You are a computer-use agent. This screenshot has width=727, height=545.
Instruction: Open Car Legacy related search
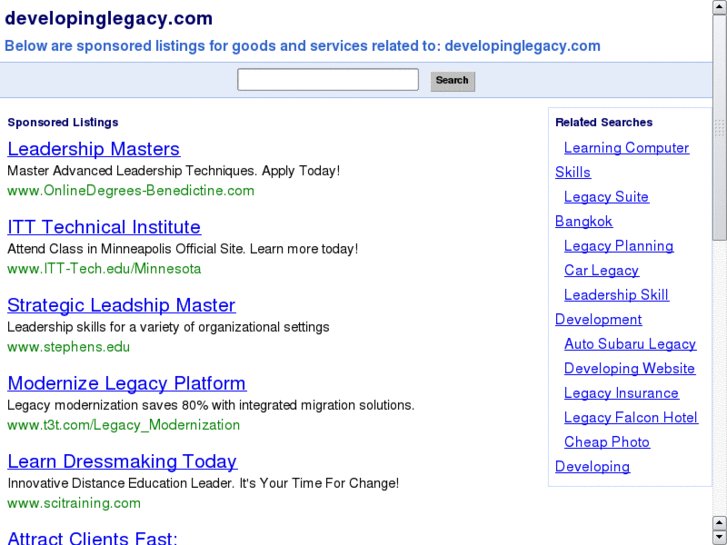tap(601, 270)
